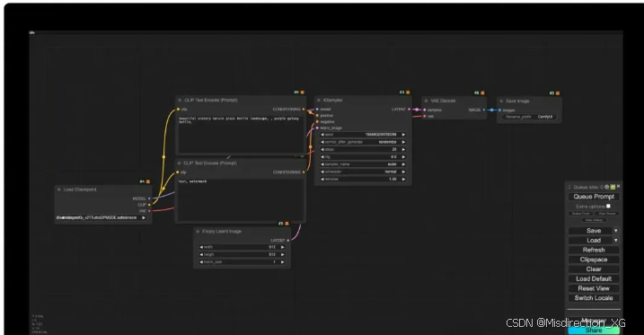Open sampler_name euler selector
The image size is (644, 335).
tap(363, 164)
